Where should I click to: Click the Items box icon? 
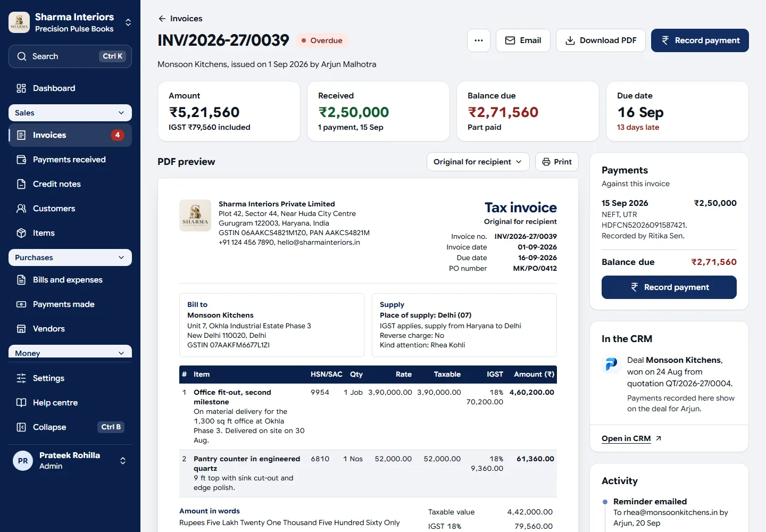coord(21,233)
